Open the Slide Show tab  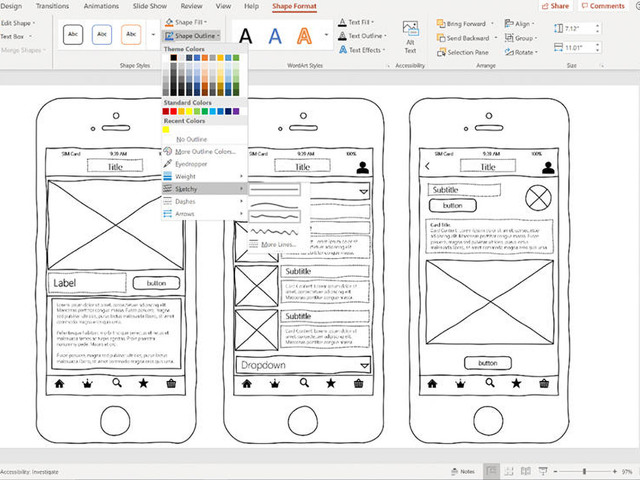(149, 6)
